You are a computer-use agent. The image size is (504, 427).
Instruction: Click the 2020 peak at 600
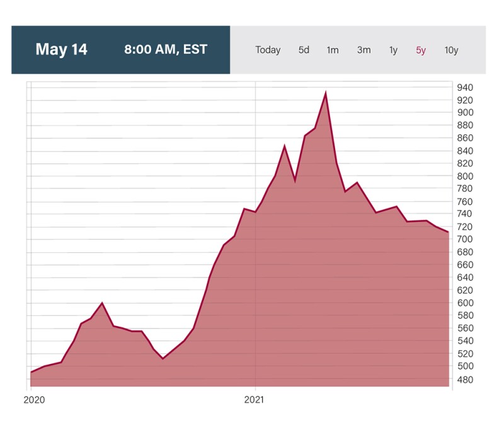click(102, 303)
